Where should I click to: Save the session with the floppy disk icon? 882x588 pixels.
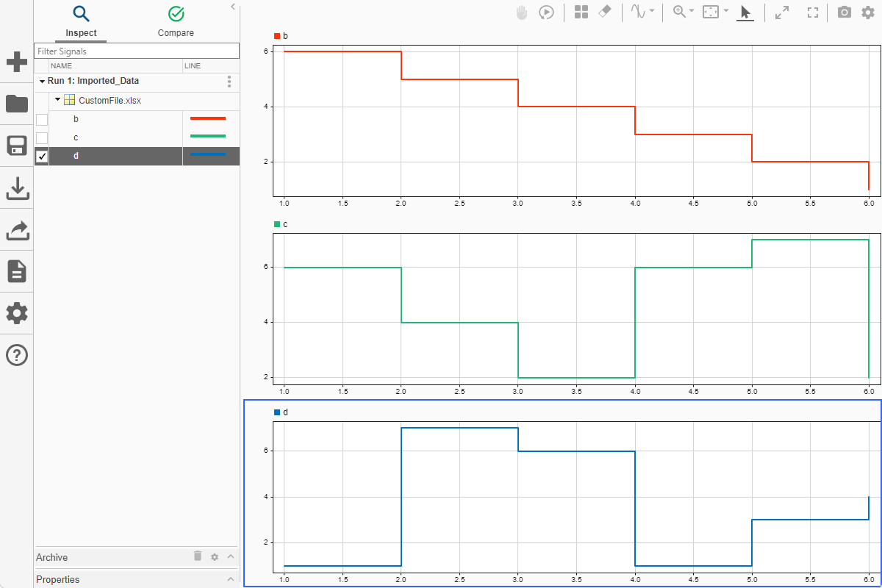17,146
